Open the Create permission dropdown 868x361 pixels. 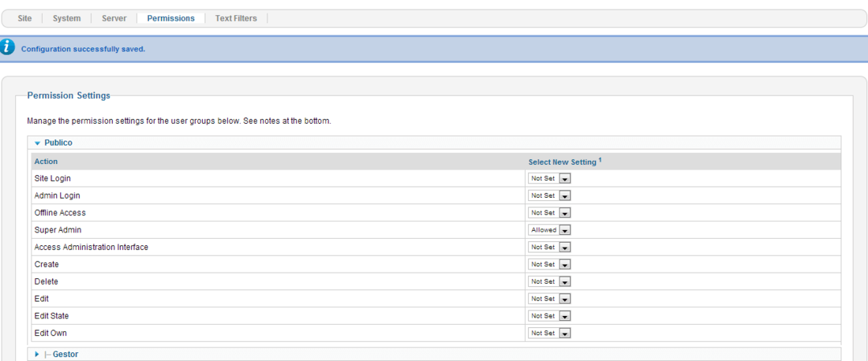click(549, 264)
